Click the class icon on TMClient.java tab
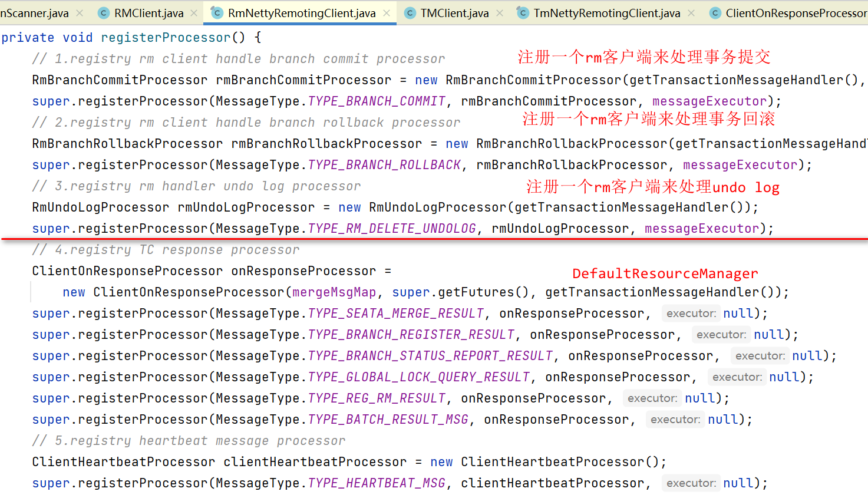 click(x=410, y=13)
